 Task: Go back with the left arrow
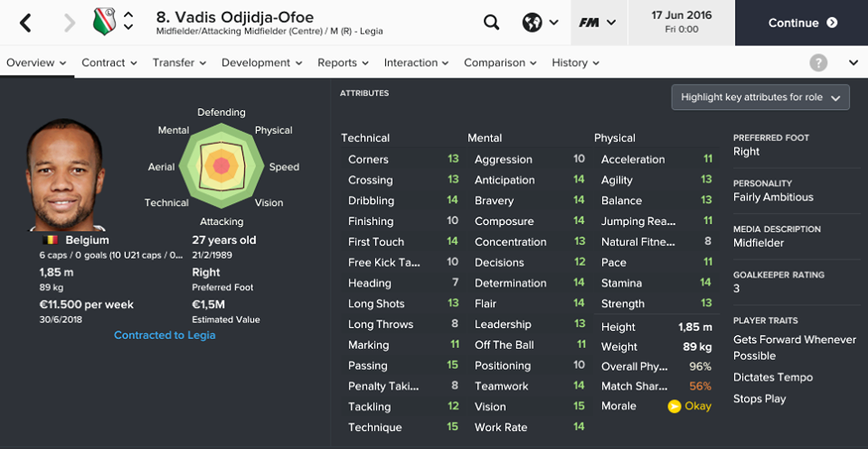(25, 23)
